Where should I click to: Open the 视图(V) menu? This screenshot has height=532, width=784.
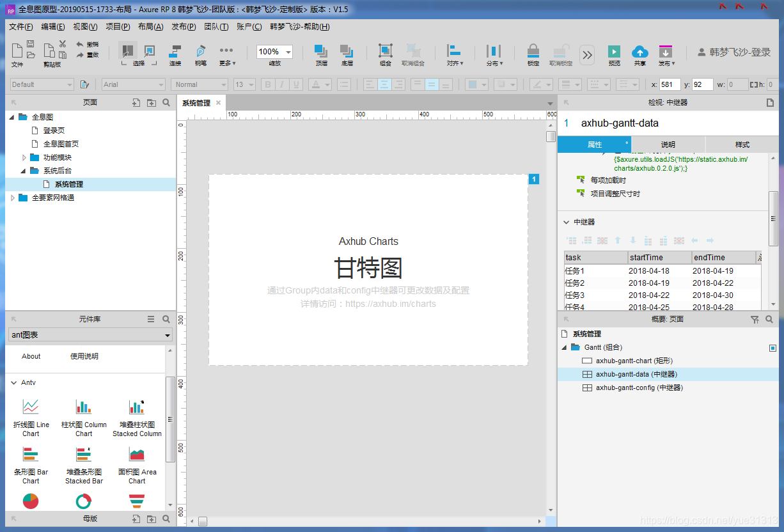(x=85, y=27)
